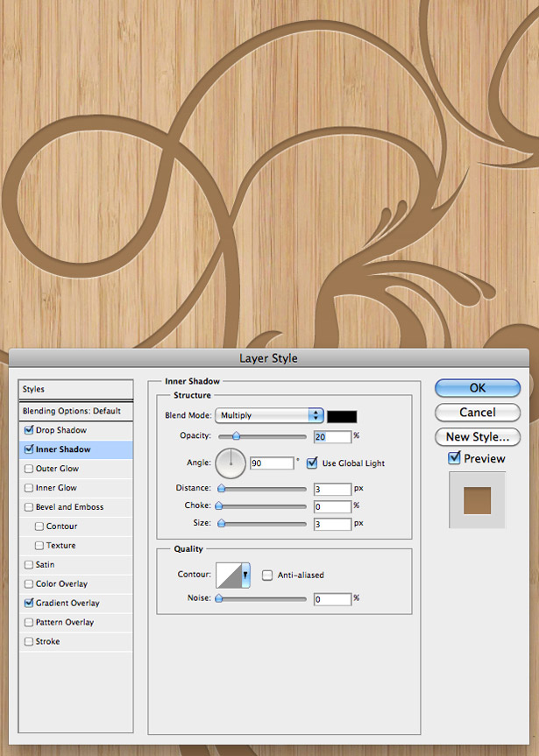The height and width of the screenshot is (756, 539).
Task: Check the Texture sub-option checkbox
Action: point(39,545)
